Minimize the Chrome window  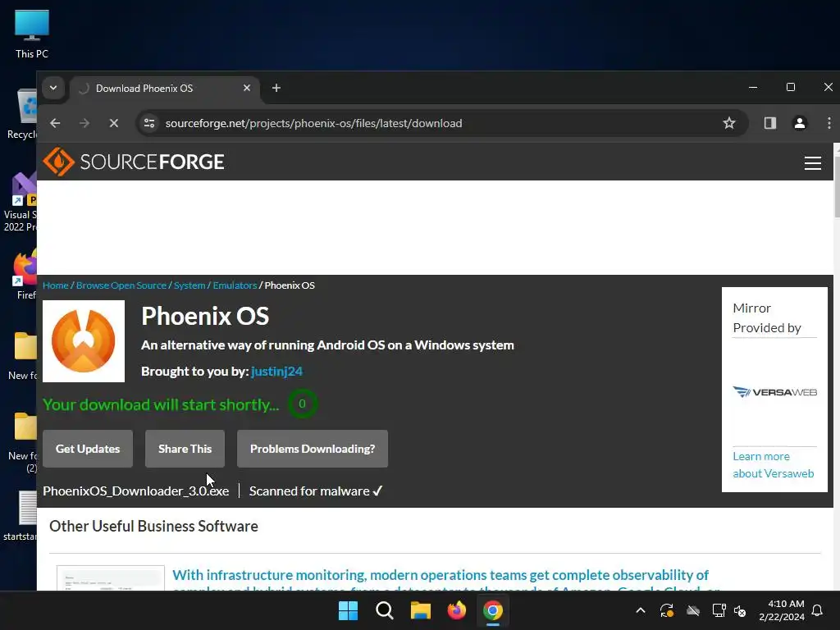pyautogui.click(x=753, y=87)
